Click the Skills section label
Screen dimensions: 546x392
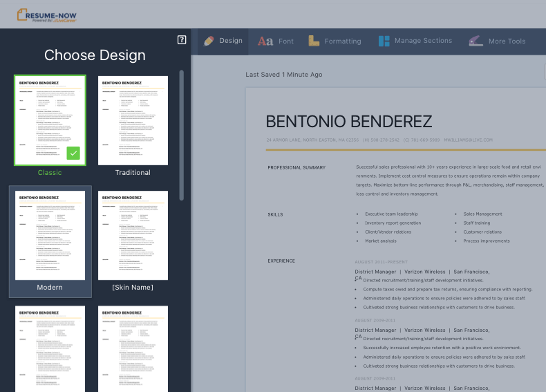click(x=275, y=214)
